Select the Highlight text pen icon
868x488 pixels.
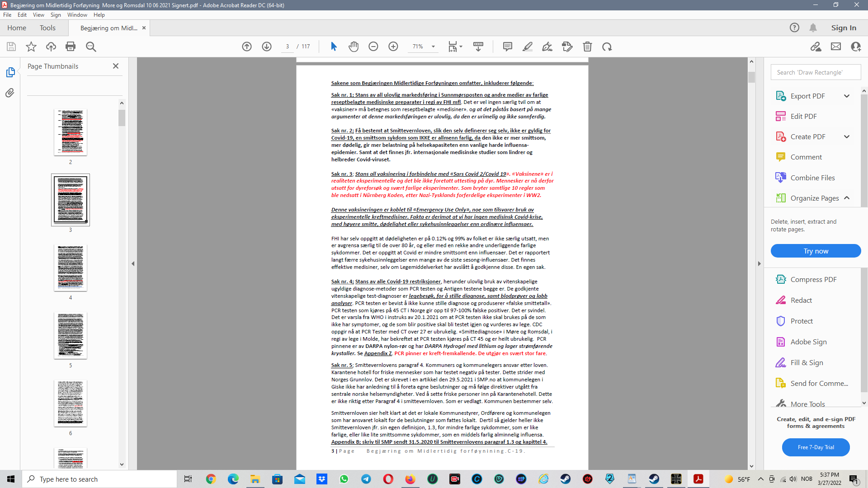click(528, 47)
